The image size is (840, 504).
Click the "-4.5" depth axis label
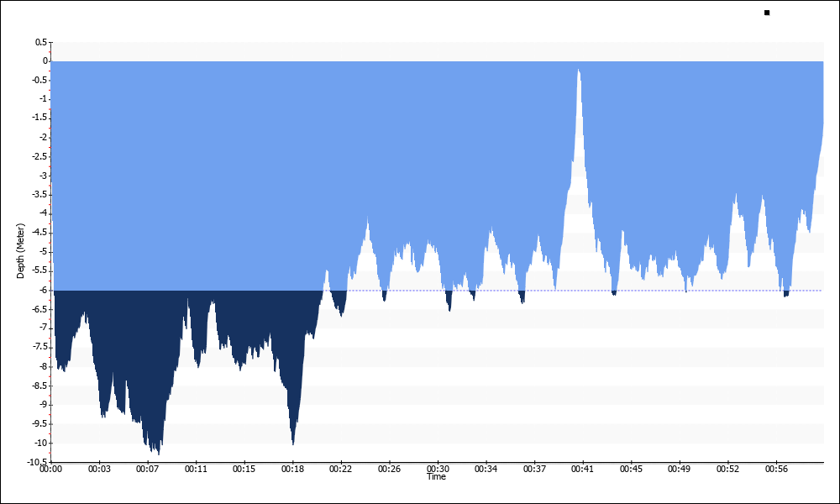[x=40, y=233]
